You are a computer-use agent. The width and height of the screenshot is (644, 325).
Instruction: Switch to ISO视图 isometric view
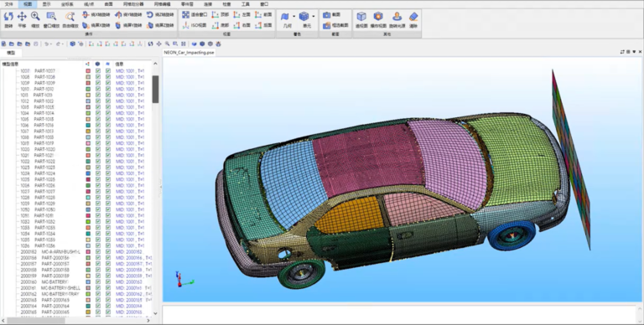pyautogui.click(x=195, y=25)
